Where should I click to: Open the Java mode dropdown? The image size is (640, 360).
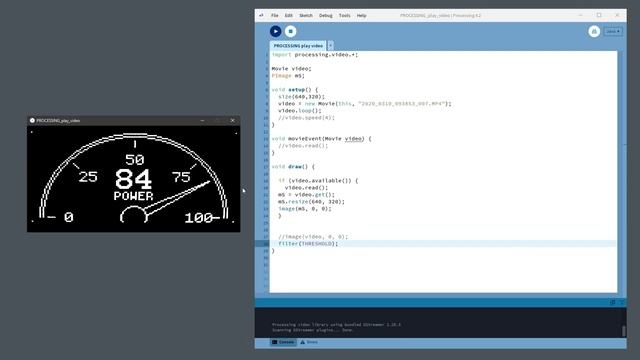click(x=613, y=31)
